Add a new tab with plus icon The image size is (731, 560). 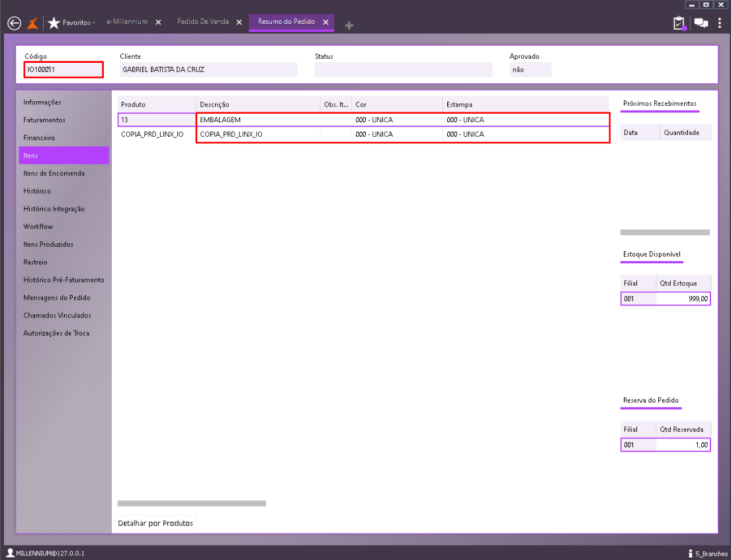tap(349, 26)
